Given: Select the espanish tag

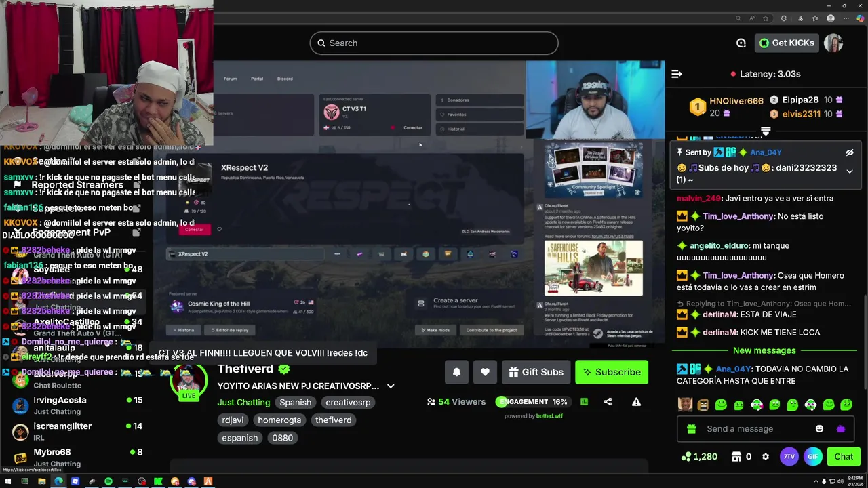Looking at the screenshot, I should point(240,438).
